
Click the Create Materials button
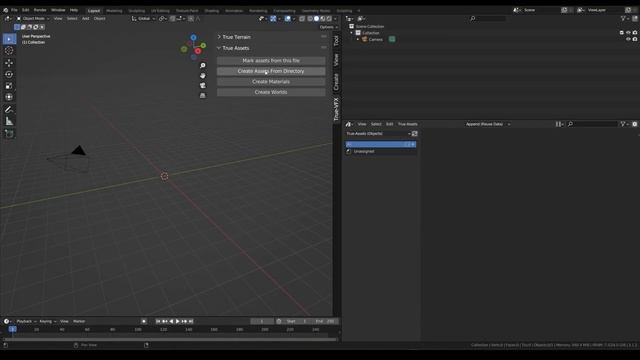pyautogui.click(x=271, y=82)
